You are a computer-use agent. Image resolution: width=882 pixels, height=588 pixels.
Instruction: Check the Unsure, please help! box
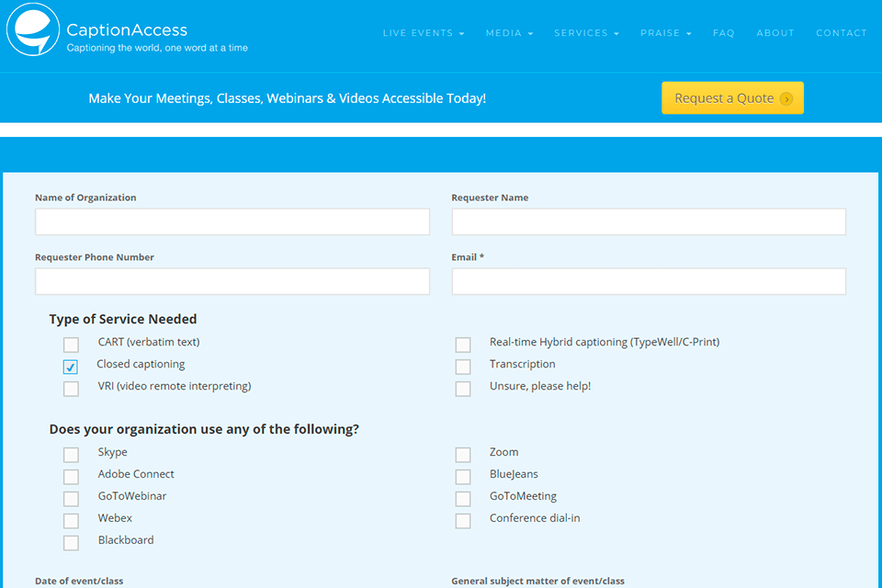pyautogui.click(x=463, y=389)
